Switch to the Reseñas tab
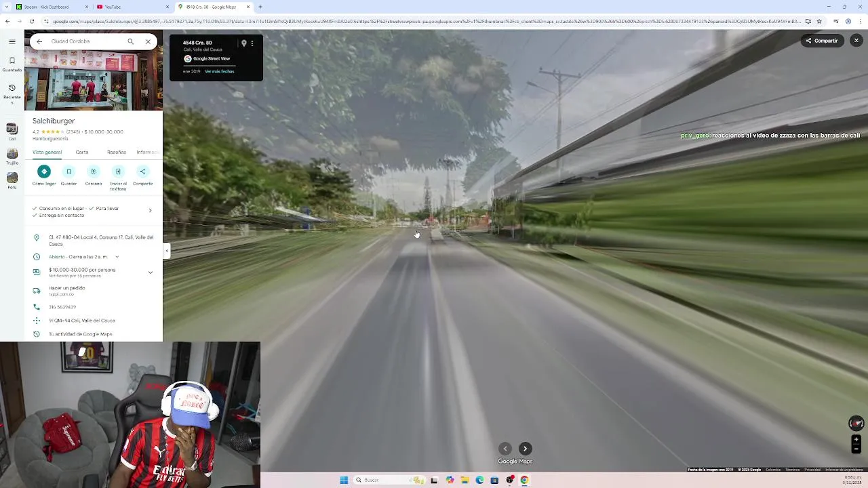The image size is (868, 488). [117, 152]
